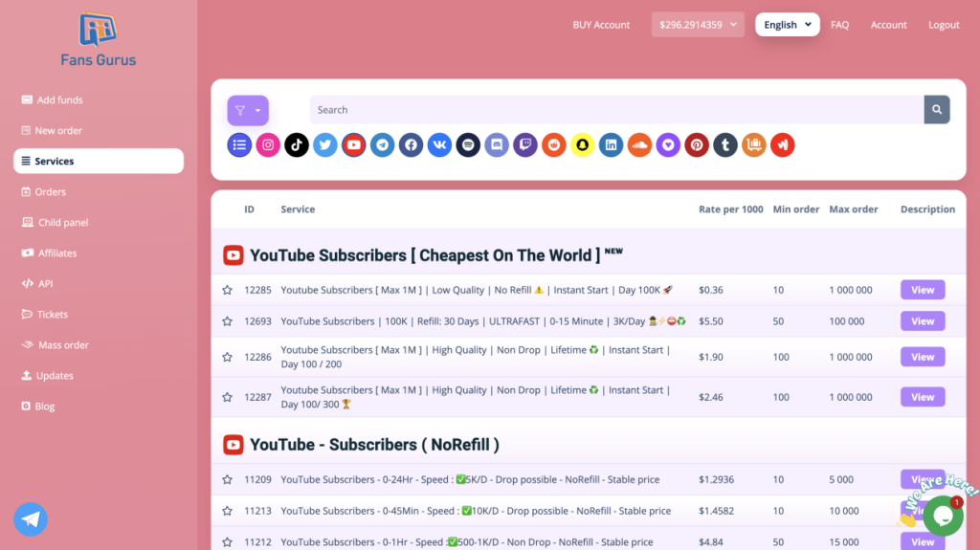Open the balance $296.2914359 dropdown
This screenshot has height=550, width=980.
(698, 24)
